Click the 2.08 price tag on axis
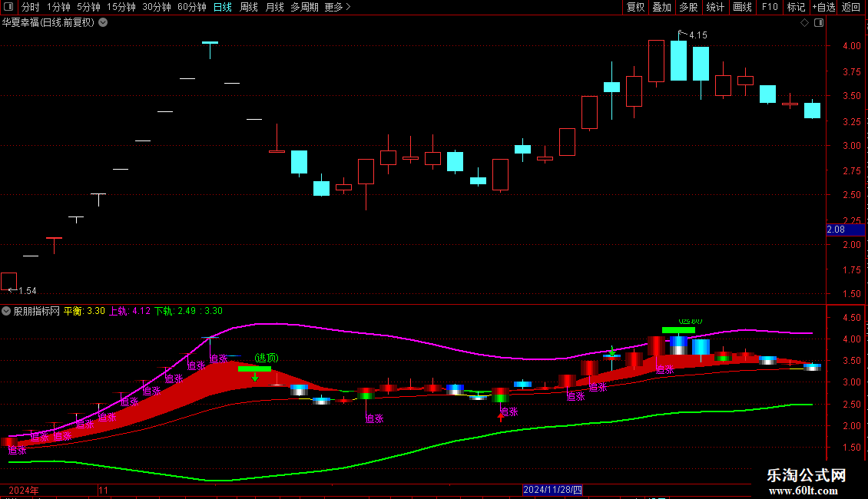The height and width of the screenshot is (499, 868). [x=845, y=230]
